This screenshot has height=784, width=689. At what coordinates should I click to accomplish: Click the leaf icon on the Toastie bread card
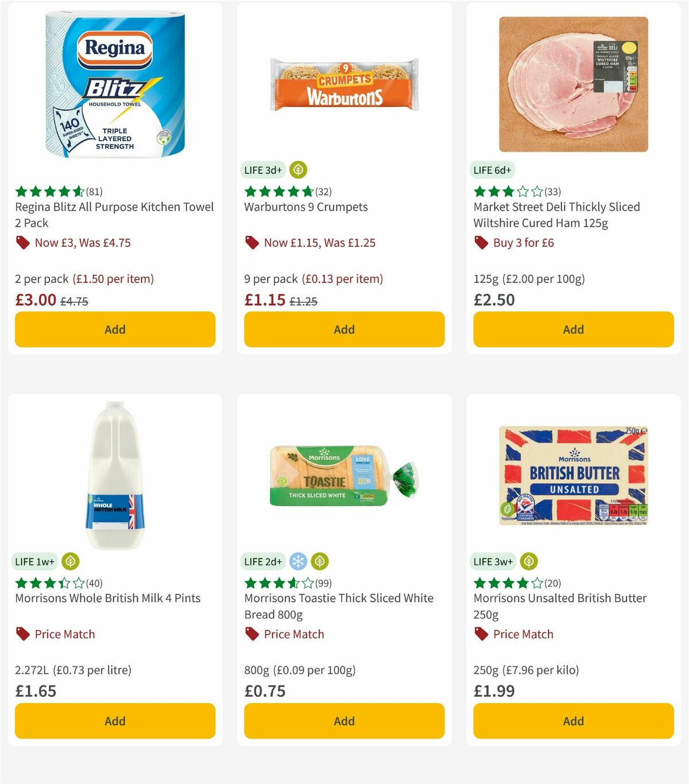point(319,561)
